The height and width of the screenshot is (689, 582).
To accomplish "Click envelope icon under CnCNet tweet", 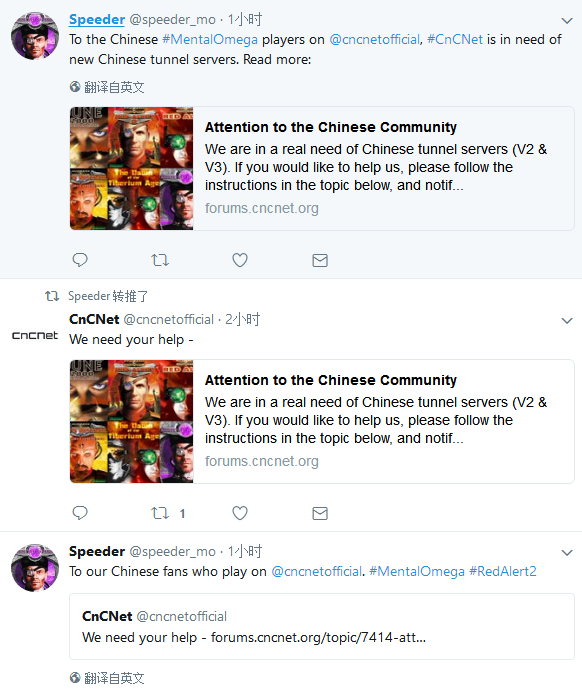I will [320, 513].
